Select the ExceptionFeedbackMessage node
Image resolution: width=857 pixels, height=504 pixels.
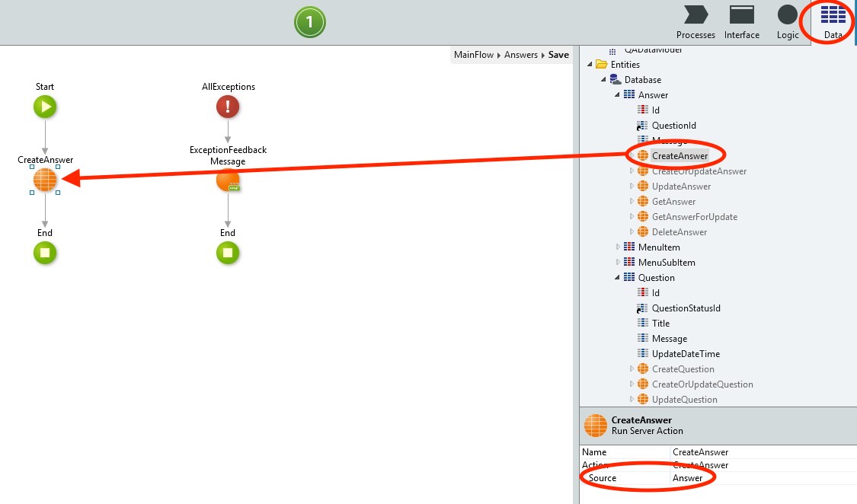(x=228, y=180)
